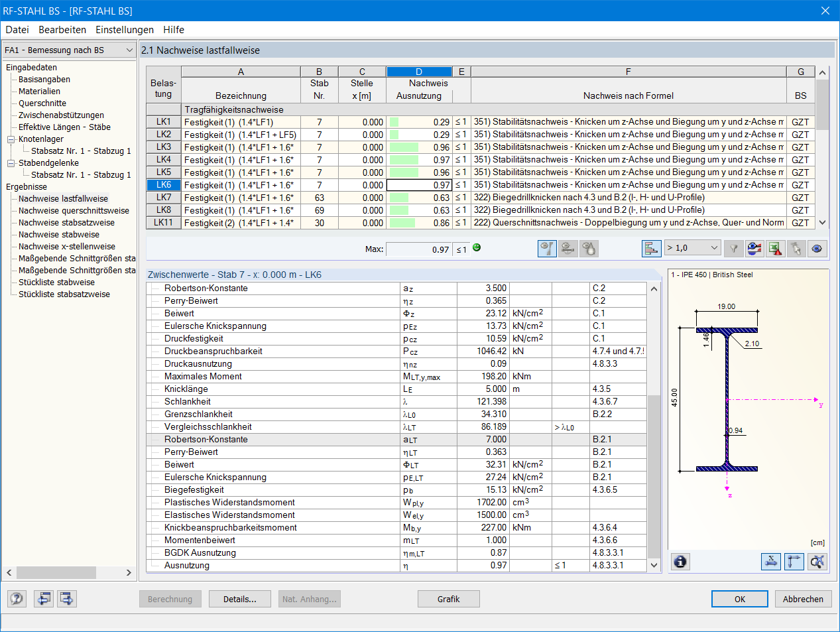Open Nachweise stabweise results
This screenshot has width=840, height=632.
click(59, 235)
